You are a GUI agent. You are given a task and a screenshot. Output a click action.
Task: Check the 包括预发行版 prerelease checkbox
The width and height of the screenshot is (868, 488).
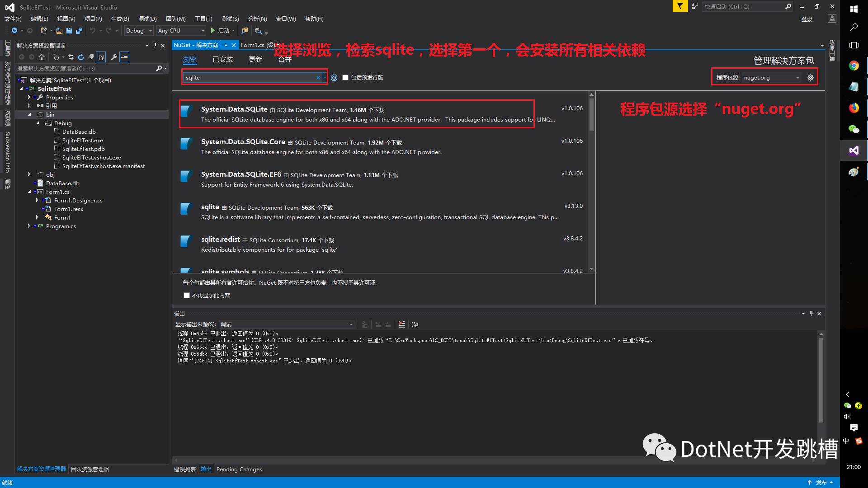[x=345, y=78]
